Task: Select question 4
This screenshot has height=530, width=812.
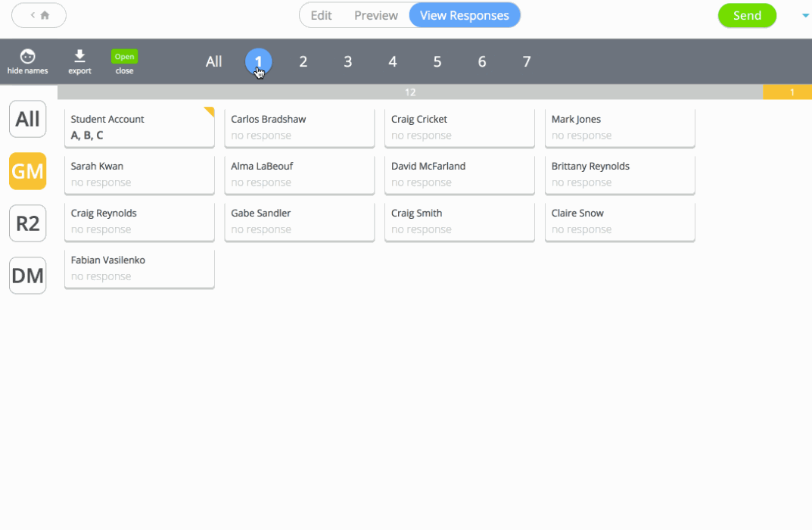Action: coord(393,61)
